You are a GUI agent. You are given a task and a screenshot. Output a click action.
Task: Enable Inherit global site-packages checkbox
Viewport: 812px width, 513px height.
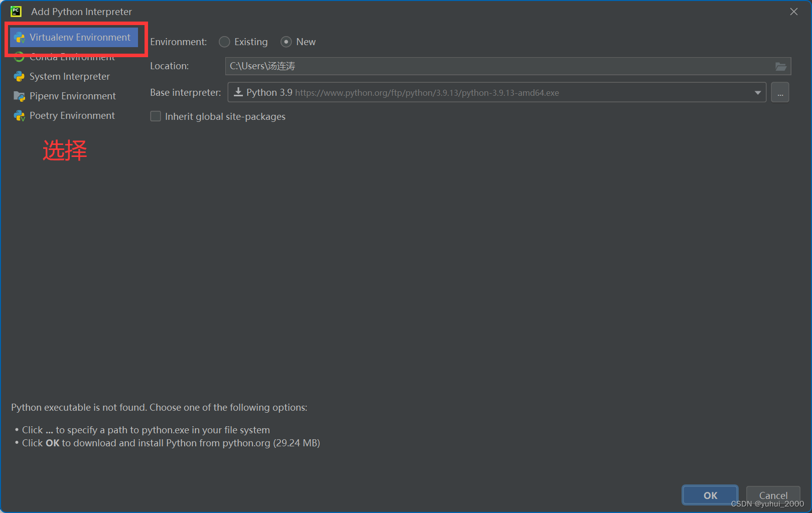click(156, 116)
